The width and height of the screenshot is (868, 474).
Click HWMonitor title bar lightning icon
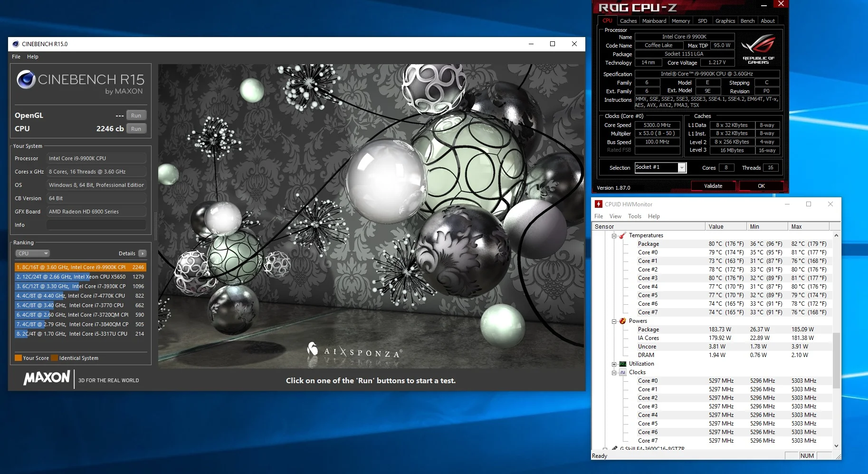[599, 204]
